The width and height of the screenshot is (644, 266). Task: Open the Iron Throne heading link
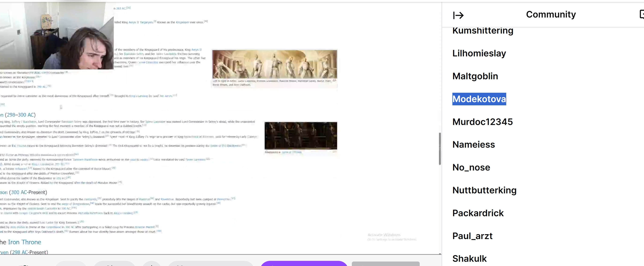[24, 242]
